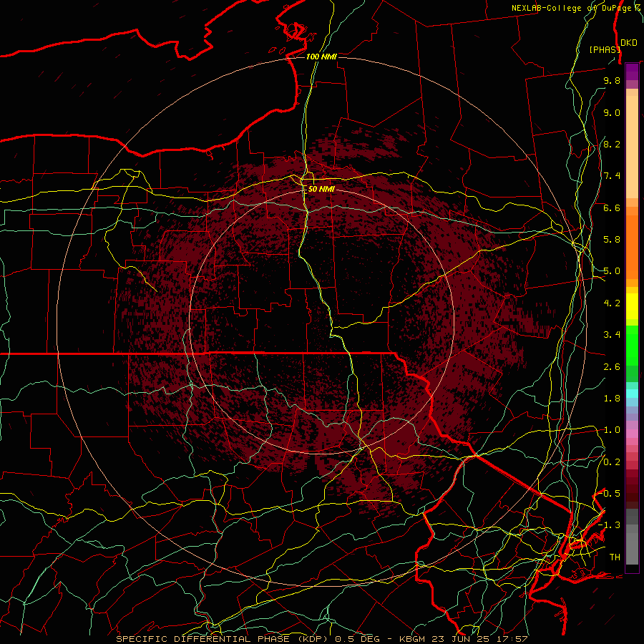Click the -0.5 scale value
The image size is (644, 644).
tap(610, 494)
